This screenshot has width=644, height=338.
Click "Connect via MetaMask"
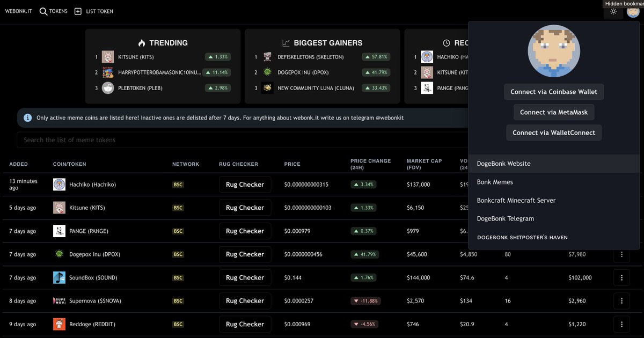[x=554, y=112]
